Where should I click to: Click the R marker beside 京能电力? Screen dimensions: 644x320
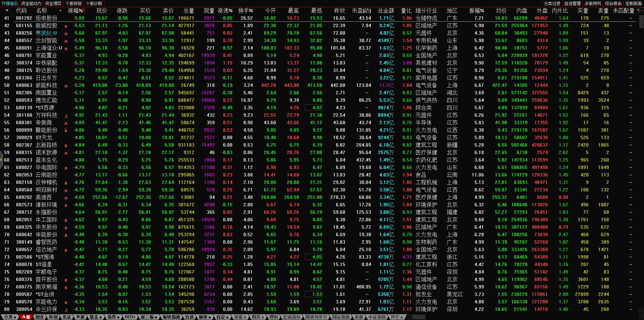66,302
